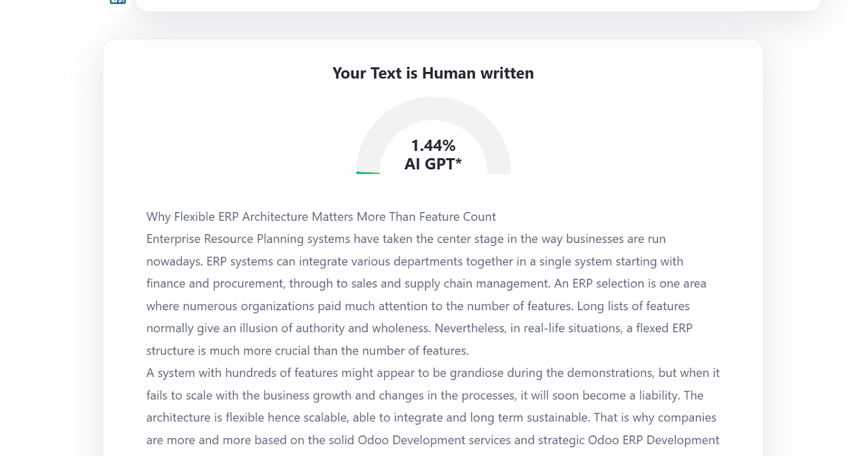Screen dimensions: 868x456
Task: Select the AI GPT gauge meter
Action: tap(432, 136)
